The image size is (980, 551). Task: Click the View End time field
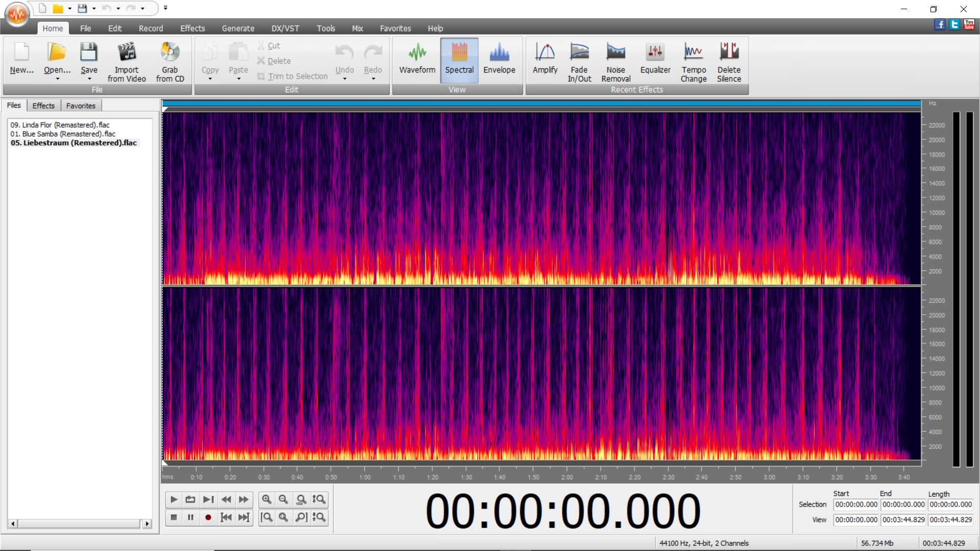(903, 520)
